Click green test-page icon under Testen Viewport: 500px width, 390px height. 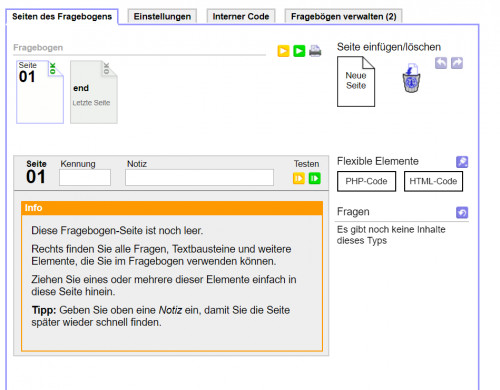tap(315, 178)
